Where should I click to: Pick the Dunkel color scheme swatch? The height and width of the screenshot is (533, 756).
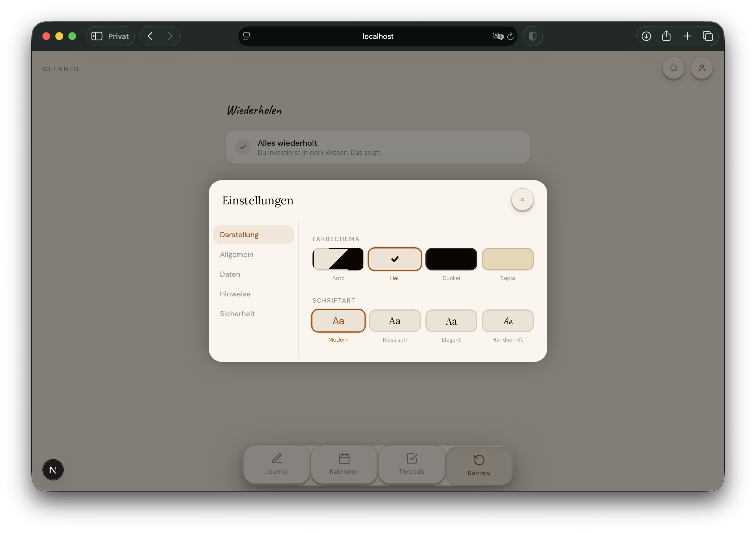451,259
